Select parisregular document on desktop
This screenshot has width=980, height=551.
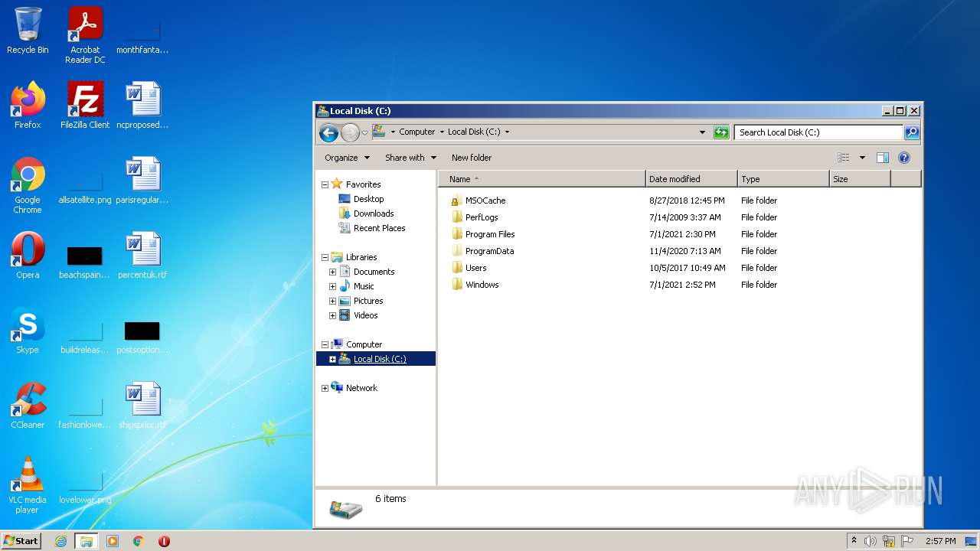coord(142,181)
